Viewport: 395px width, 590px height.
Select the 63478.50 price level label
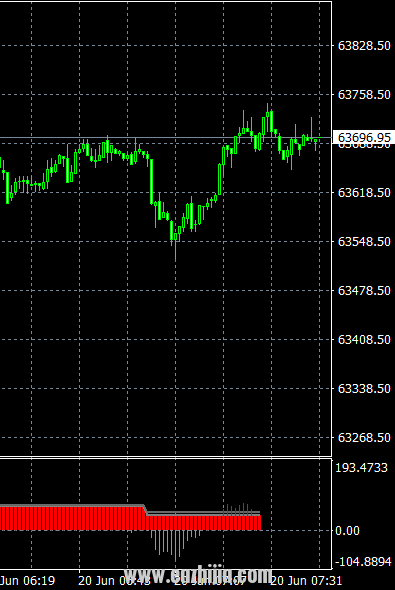click(x=364, y=290)
